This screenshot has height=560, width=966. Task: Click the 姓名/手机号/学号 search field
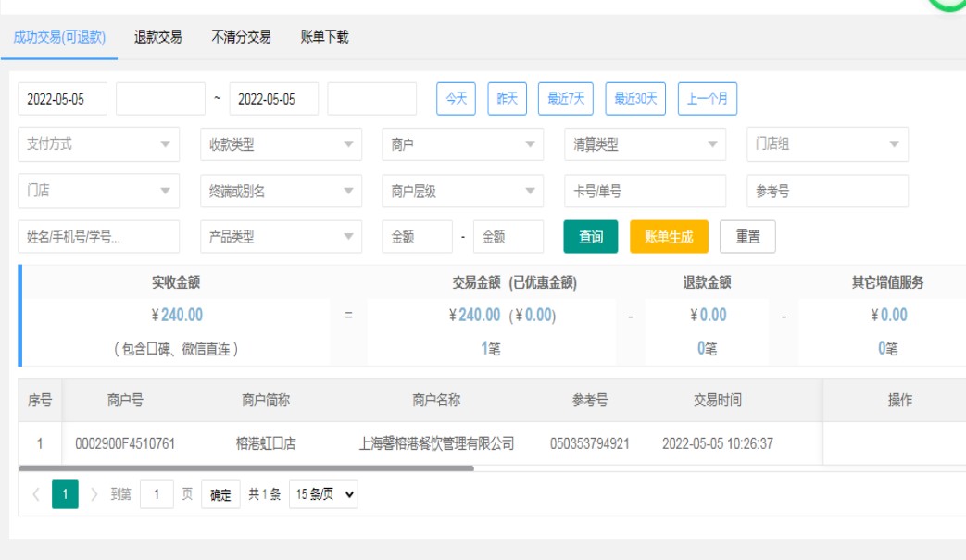98,237
